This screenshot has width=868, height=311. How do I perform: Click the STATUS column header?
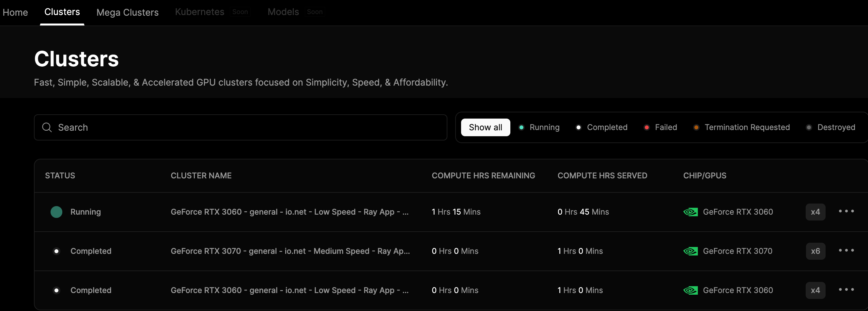point(60,176)
